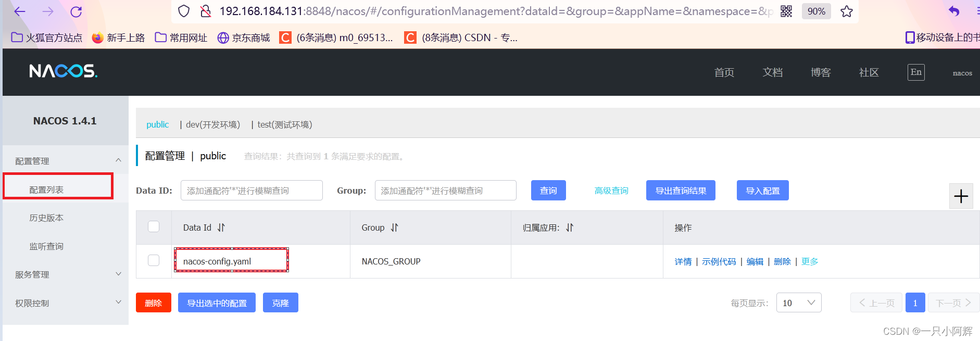
Task: Click the 下一页 next page button
Action: [953, 303]
